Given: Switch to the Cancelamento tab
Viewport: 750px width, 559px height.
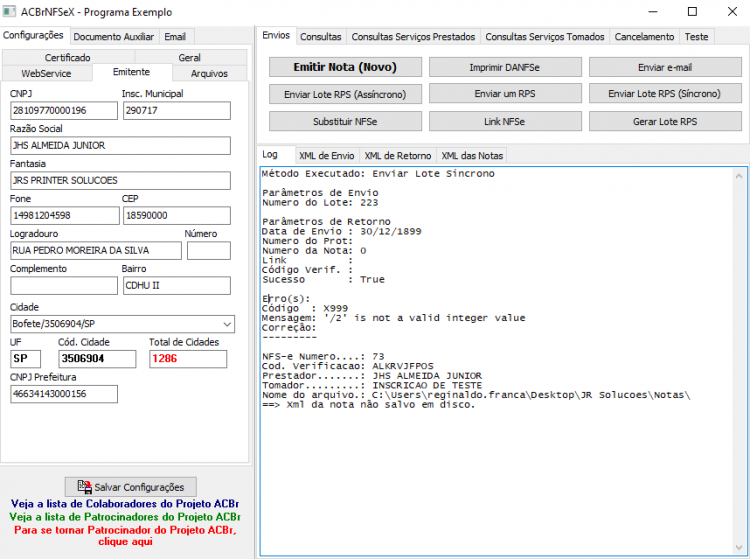Looking at the screenshot, I should click(644, 37).
